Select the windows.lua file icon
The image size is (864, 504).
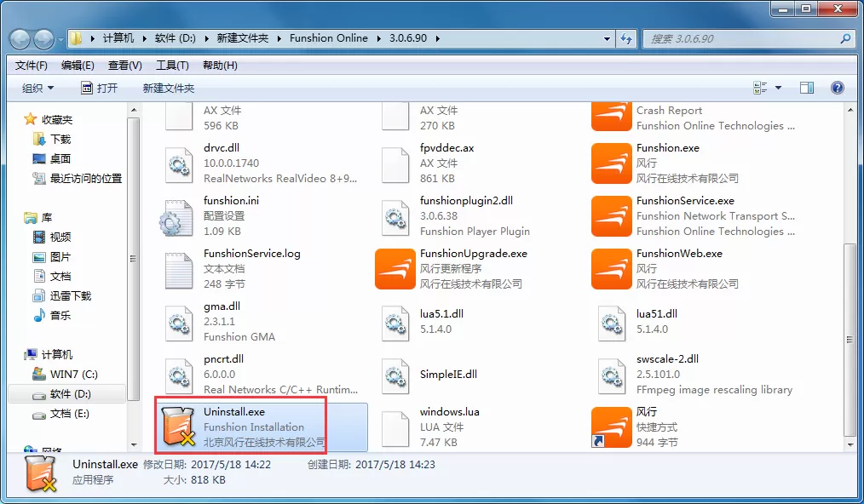pyautogui.click(x=395, y=428)
